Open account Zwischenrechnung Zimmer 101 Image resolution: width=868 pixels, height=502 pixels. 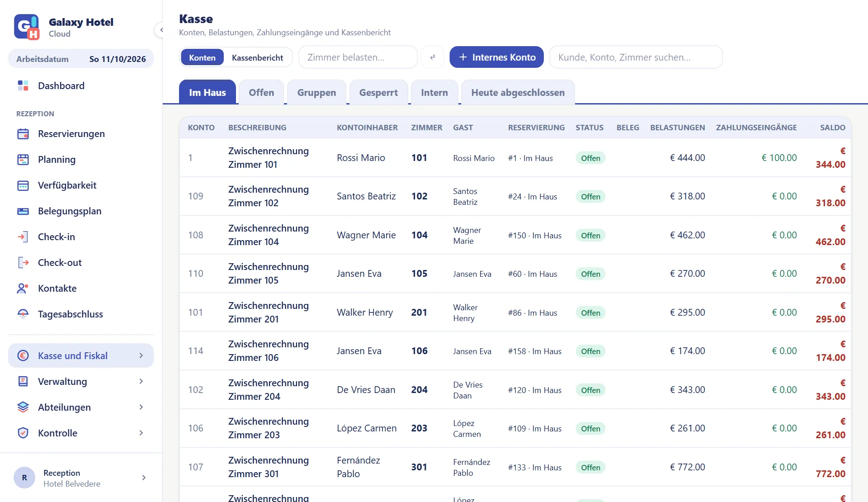pos(269,158)
